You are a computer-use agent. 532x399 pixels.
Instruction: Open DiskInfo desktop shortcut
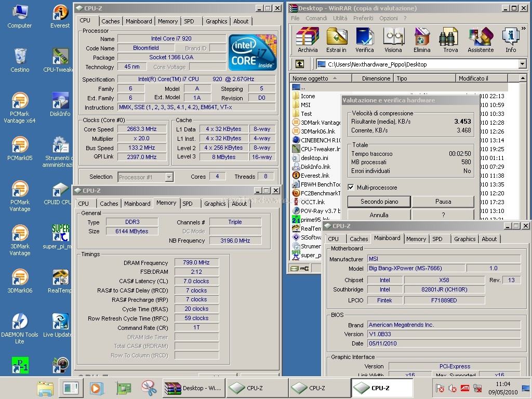[60, 104]
